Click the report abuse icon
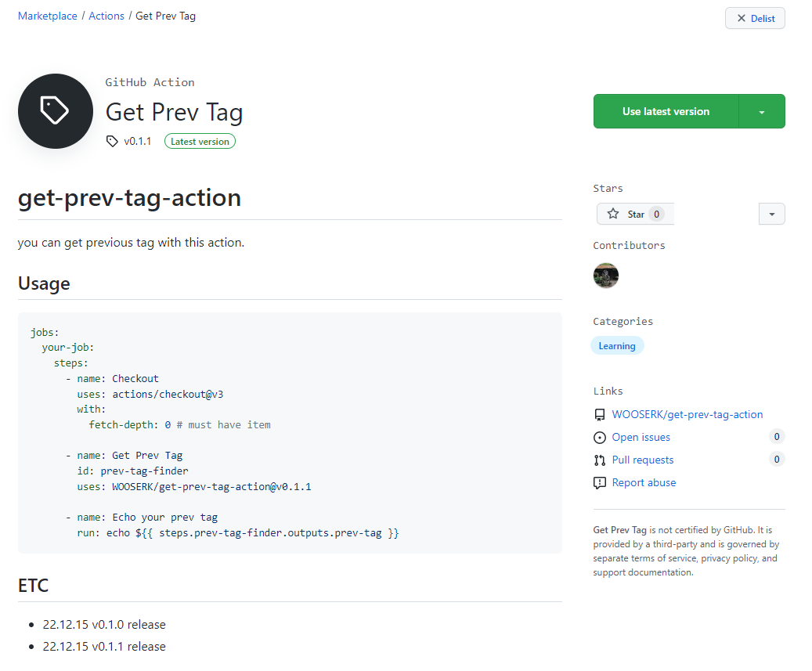The height and width of the screenshot is (671, 812). click(x=600, y=483)
